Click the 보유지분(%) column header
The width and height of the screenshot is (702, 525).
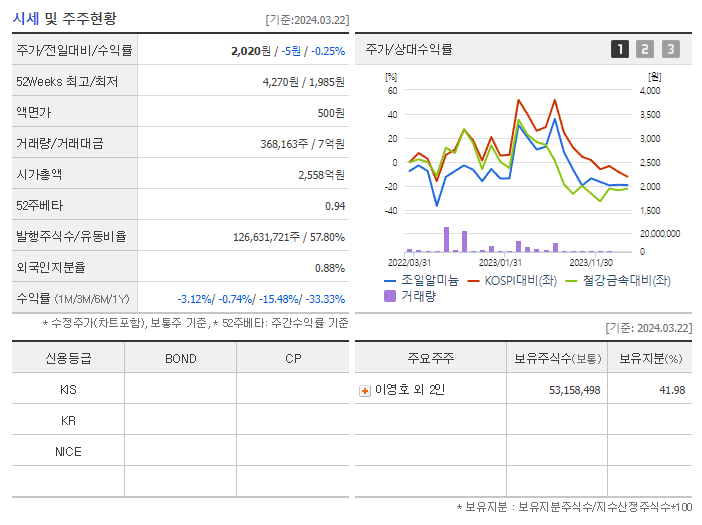650,358
